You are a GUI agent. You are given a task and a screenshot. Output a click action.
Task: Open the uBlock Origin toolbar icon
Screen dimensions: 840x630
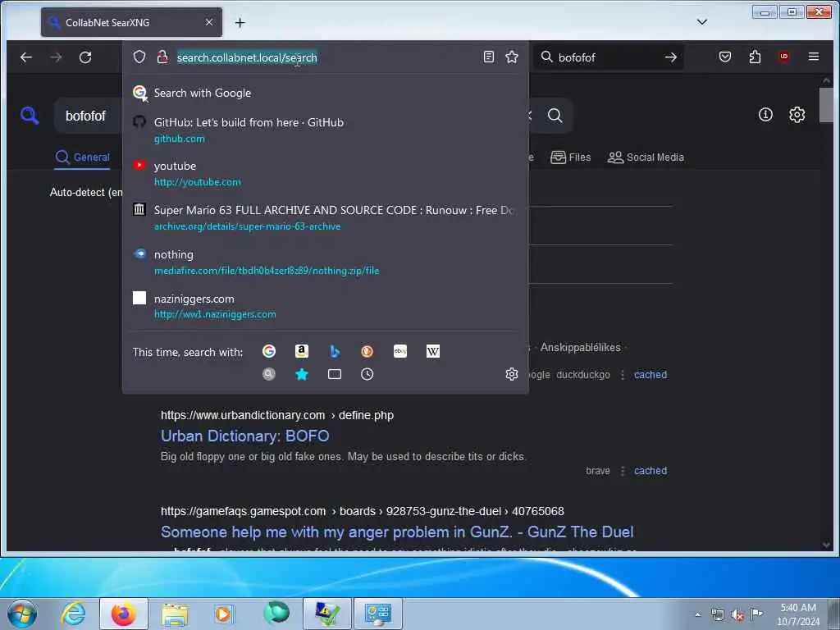(783, 57)
